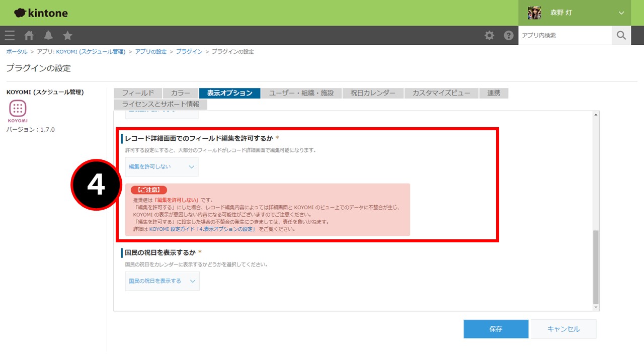Click the レコード詳細画面でのフィールド編集を許可するか heading

coord(199,138)
